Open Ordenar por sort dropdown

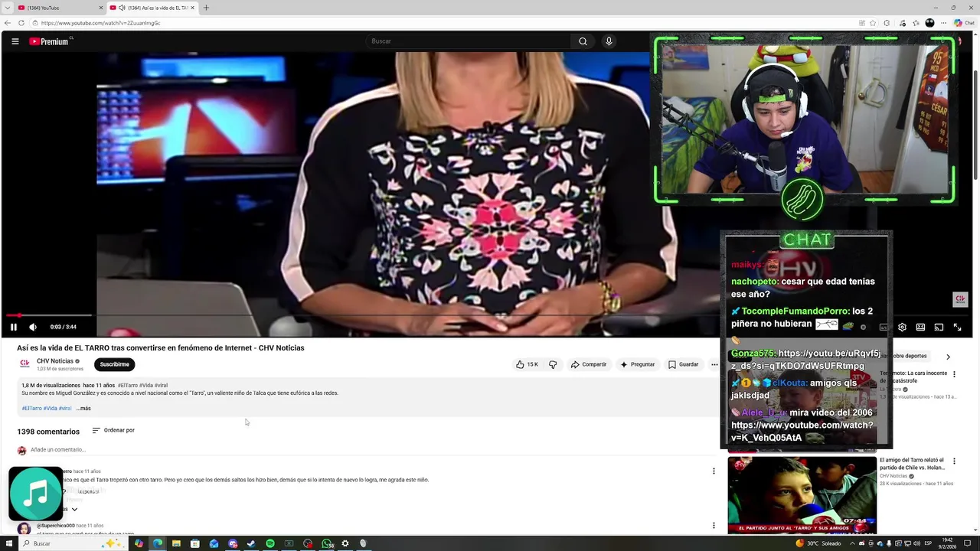(x=113, y=430)
